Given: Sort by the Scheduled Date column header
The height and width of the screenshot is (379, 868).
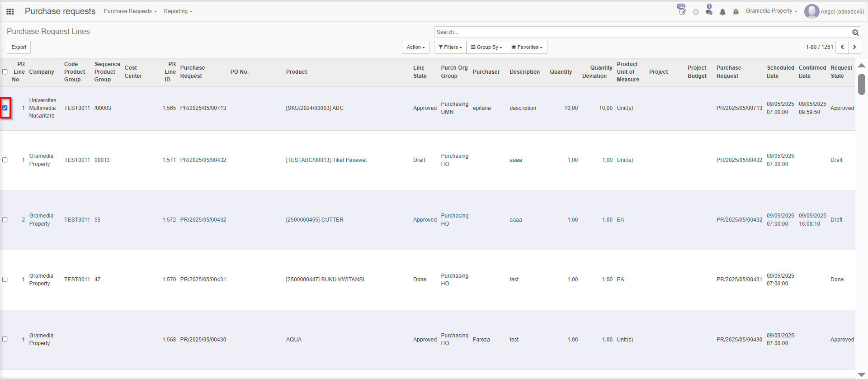Looking at the screenshot, I should [x=780, y=72].
